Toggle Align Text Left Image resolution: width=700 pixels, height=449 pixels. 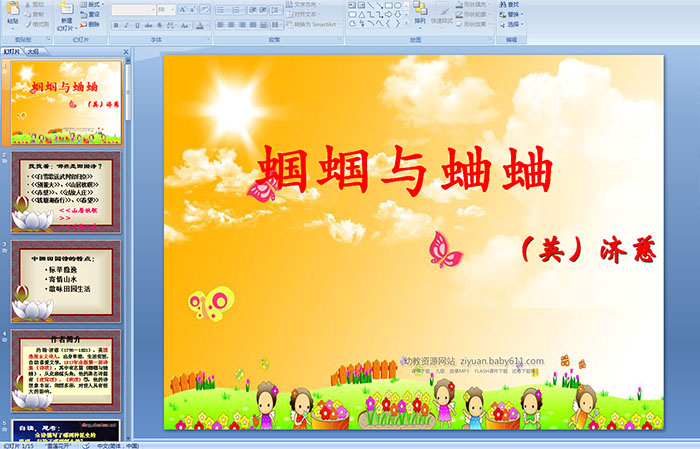(221, 25)
